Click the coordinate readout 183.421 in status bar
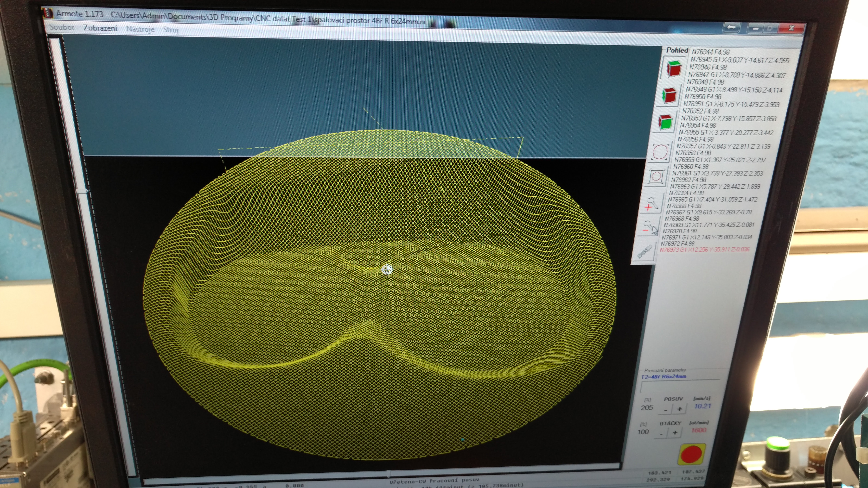The height and width of the screenshot is (488, 868). pyautogui.click(x=659, y=473)
